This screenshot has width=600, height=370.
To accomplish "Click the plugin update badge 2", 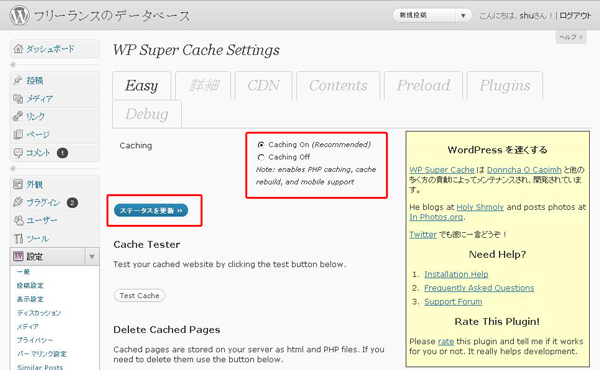I will click(x=72, y=203).
